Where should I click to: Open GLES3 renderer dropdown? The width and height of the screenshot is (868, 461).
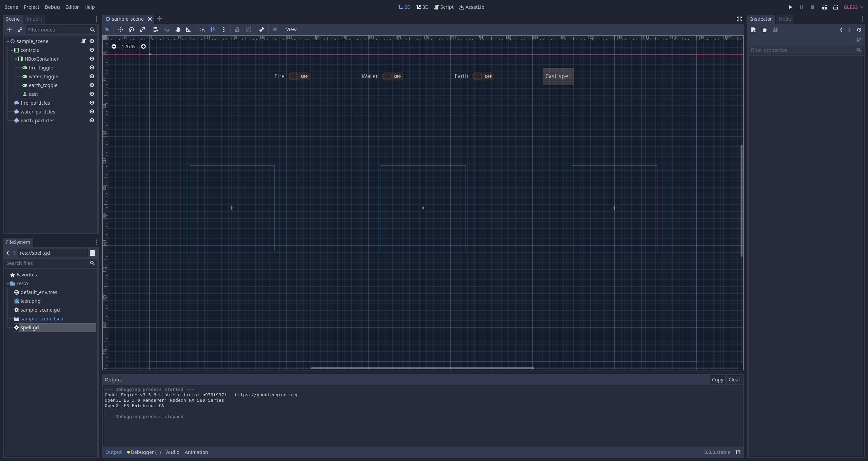tap(853, 7)
